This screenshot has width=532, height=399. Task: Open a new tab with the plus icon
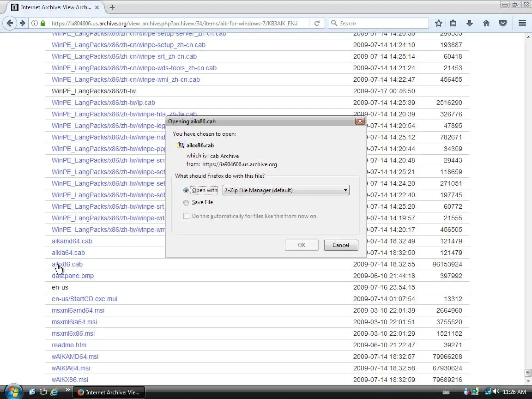tap(112, 7)
